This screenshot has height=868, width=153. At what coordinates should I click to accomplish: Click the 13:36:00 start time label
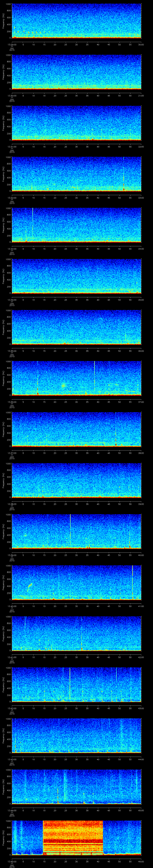[12, 402]
